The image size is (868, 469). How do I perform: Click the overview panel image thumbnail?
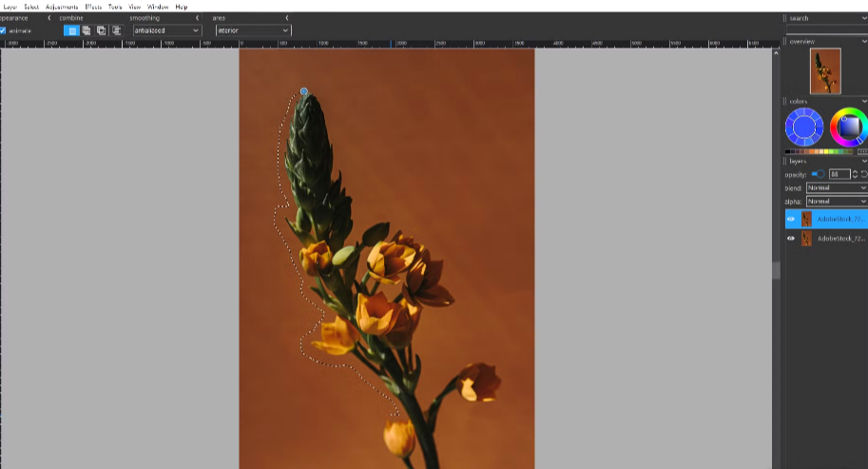pos(825,71)
